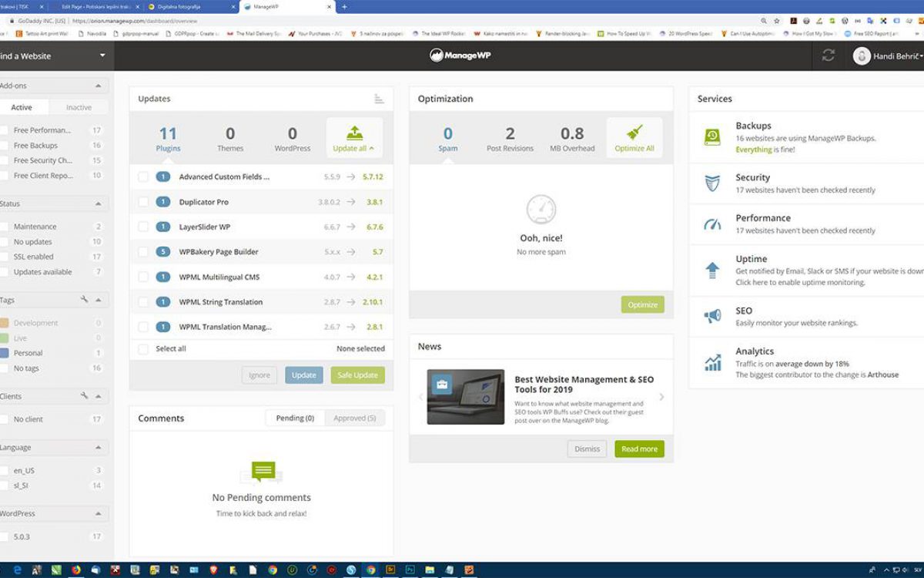Enable the SSL enabled filter checkbox
The width and height of the screenshot is (924, 578).
click(x=5, y=257)
